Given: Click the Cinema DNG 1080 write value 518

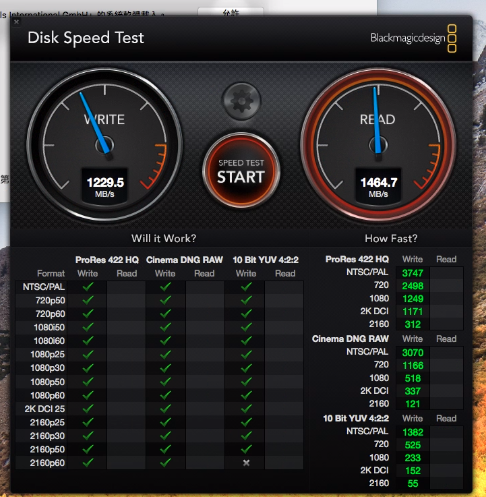Looking at the screenshot, I should click(x=413, y=378).
